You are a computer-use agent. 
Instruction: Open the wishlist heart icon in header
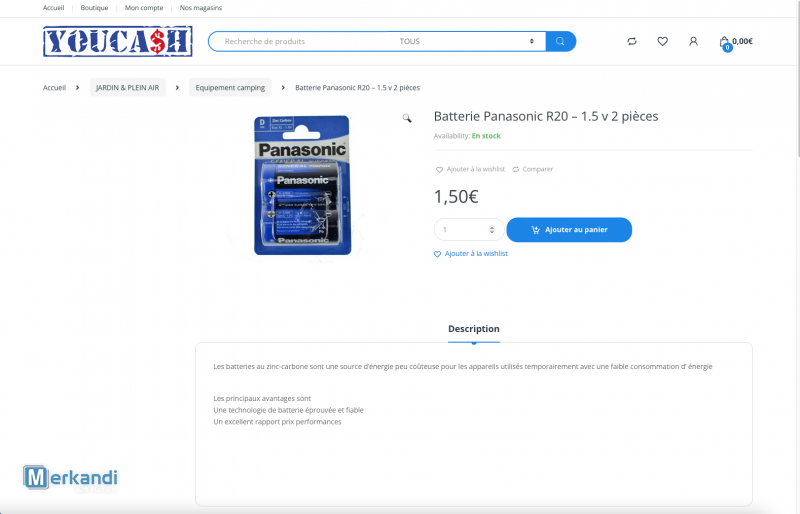[662, 41]
